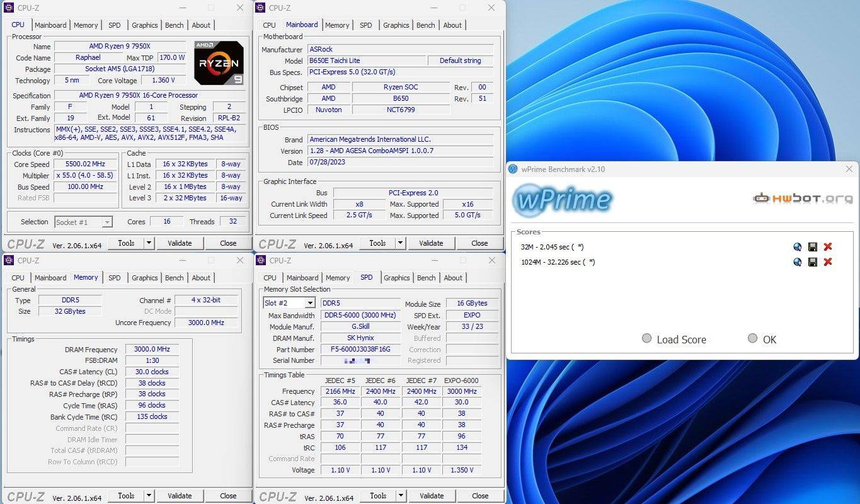Open online submission for the 1024M score
Viewport: 860px width, 504px height.
point(797,262)
